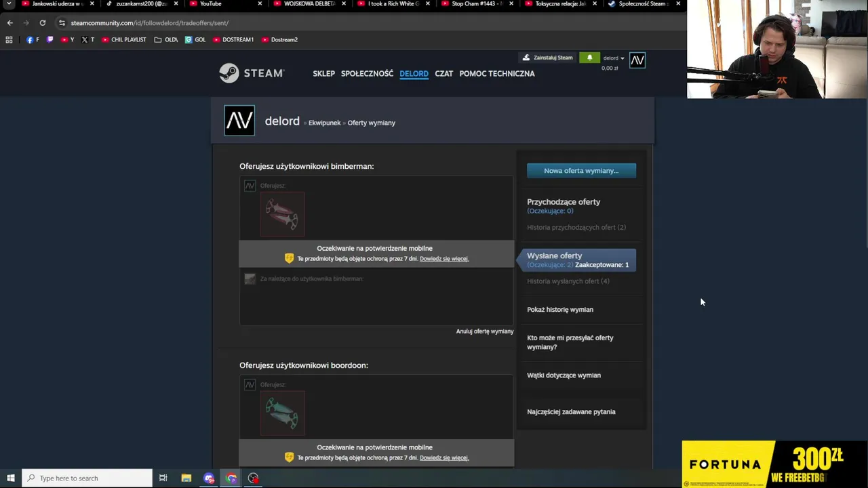Screen dimensions: 868x488
Task: Open the DELORD menu
Action: (414, 73)
